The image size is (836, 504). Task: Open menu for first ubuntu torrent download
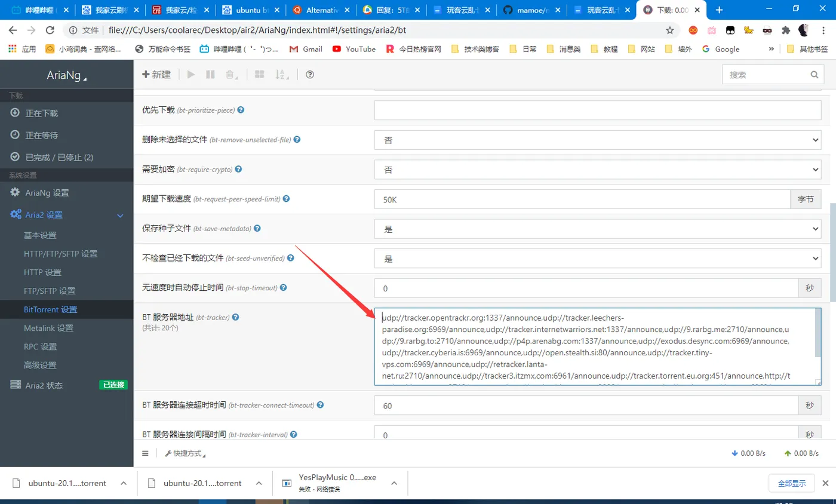(124, 483)
